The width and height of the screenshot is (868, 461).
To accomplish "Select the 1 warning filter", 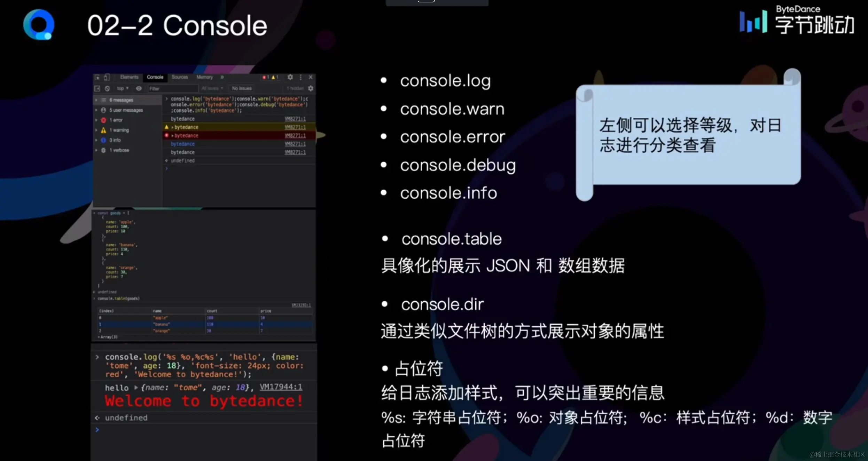I will (x=119, y=130).
